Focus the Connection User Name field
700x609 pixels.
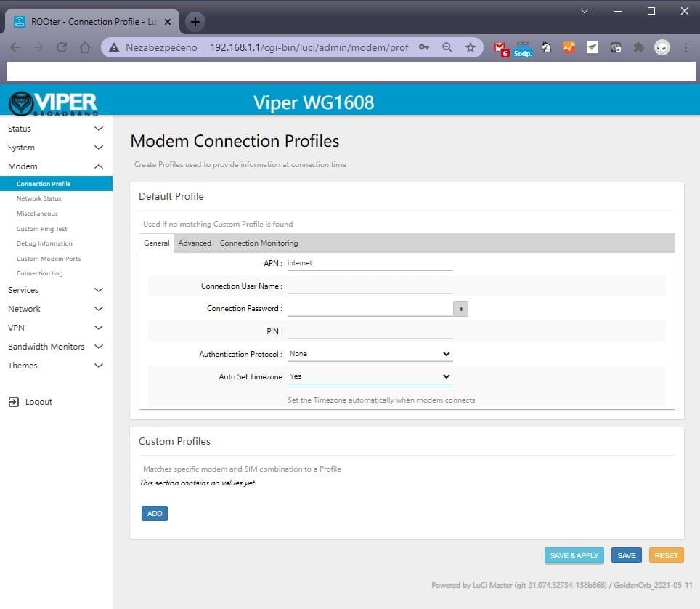pos(370,286)
